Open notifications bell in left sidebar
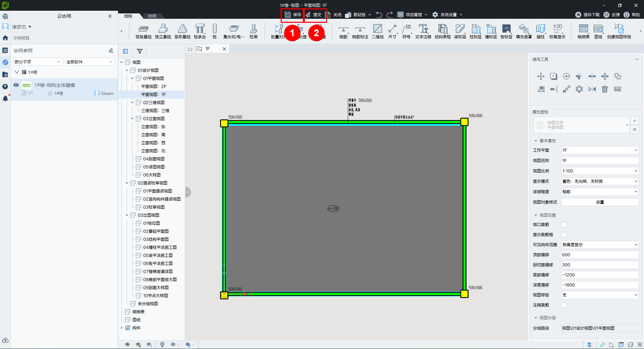Screen dimensions: 644x349 (x=5, y=99)
